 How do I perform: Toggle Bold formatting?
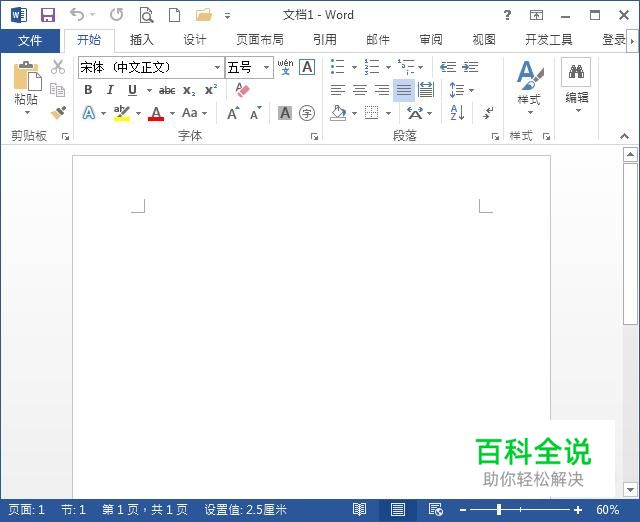[88, 90]
